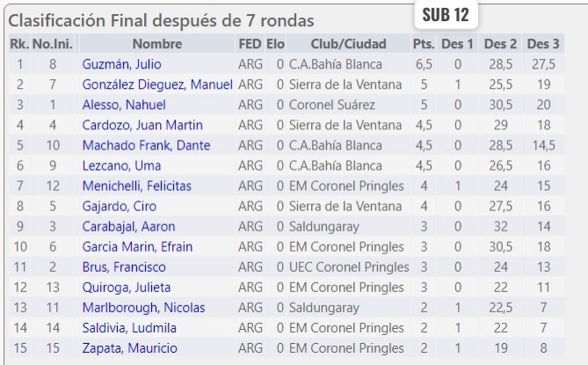Click Garcia Marin, Efrain name
The image size is (588, 365).
point(136,247)
